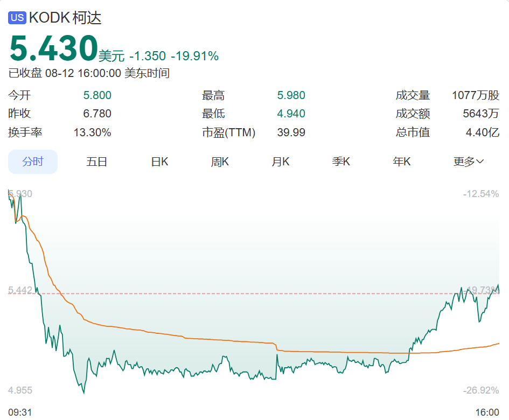
Task: Click the -19.91% percentage change
Action: click(194, 56)
